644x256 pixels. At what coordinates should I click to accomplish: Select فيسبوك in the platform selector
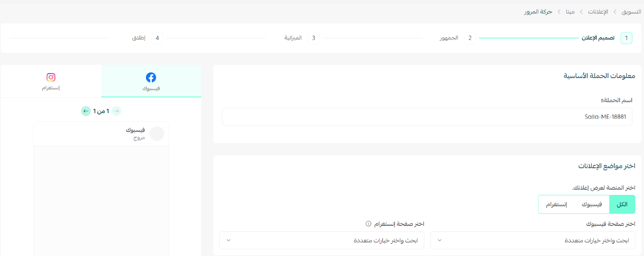click(x=592, y=205)
